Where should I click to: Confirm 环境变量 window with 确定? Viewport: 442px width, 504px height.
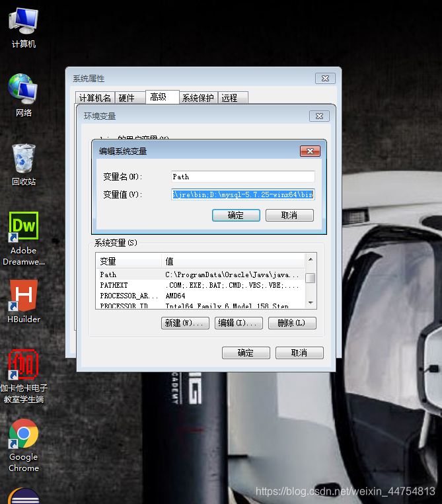(x=246, y=353)
